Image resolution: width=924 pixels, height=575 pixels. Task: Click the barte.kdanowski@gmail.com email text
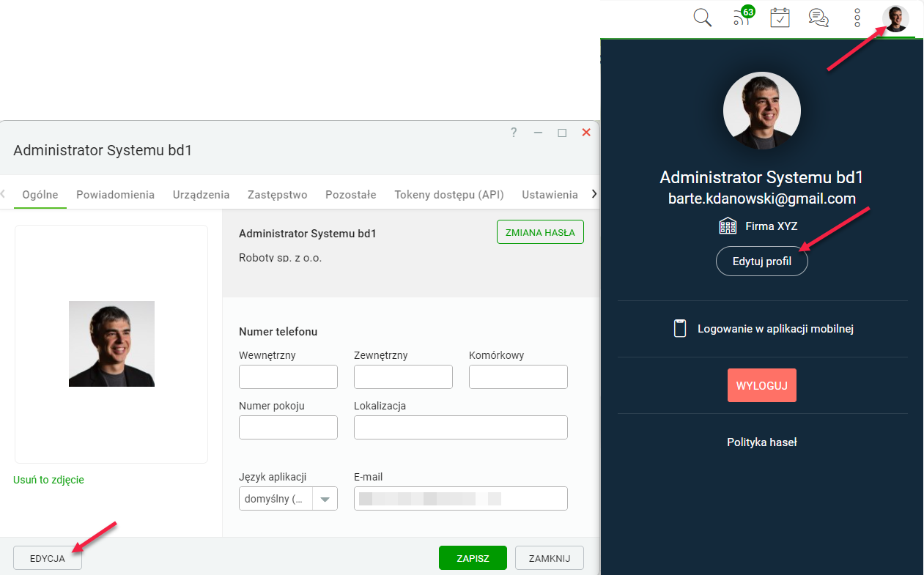(762, 199)
